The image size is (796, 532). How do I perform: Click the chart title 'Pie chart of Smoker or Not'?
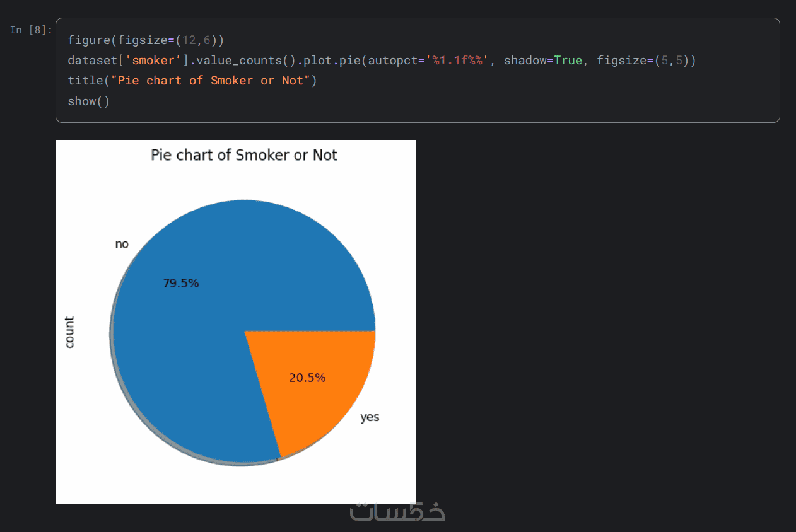tap(244, 155)
